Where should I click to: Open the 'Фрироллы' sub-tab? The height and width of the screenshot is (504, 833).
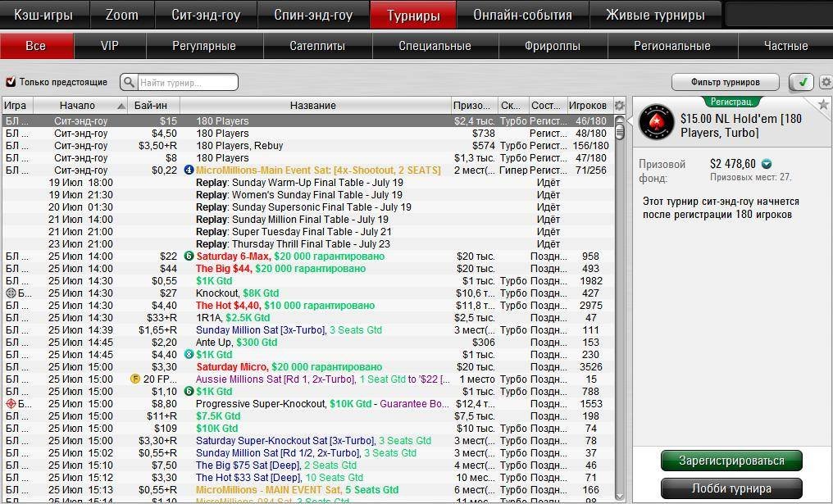point(553,46)
